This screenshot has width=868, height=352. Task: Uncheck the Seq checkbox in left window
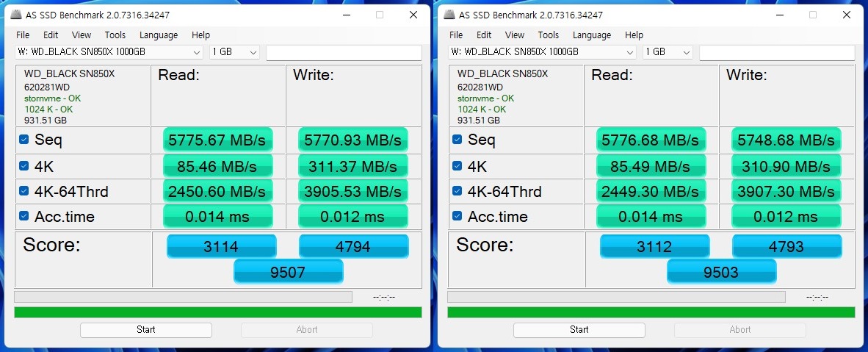[x=23, y=140]
